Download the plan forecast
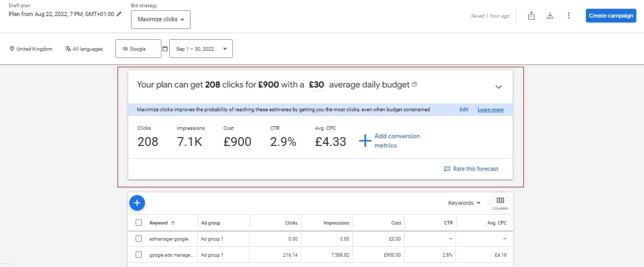 [550, 16]
